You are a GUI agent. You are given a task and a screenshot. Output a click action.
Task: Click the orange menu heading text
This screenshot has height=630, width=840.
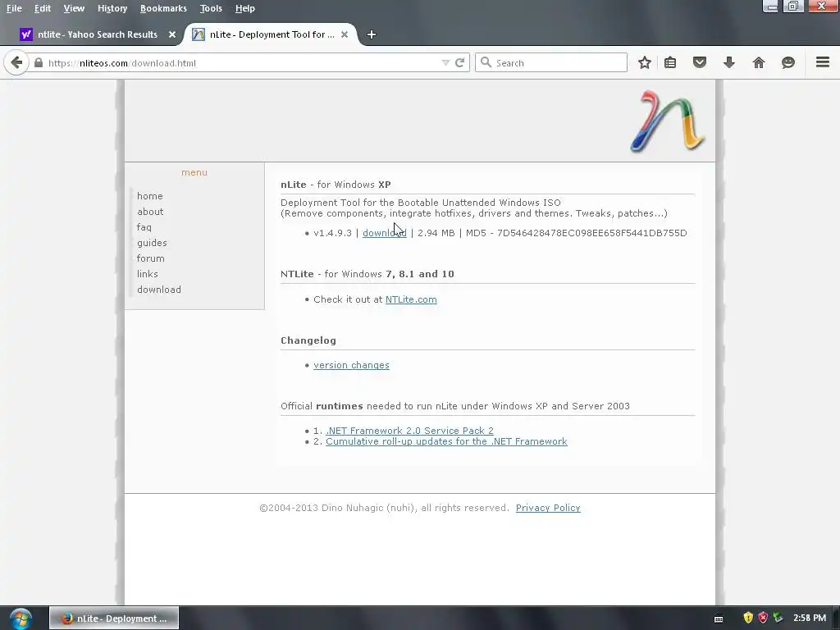pyautogui.click(x=194, y=172)
